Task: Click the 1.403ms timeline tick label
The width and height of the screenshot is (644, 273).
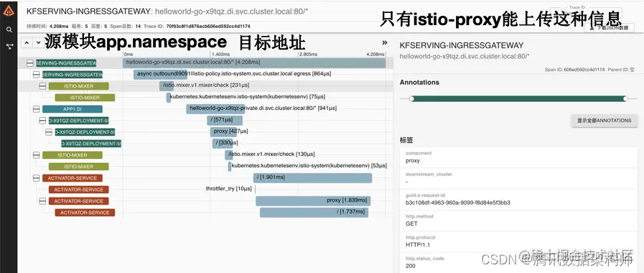Action: (220, 55)
